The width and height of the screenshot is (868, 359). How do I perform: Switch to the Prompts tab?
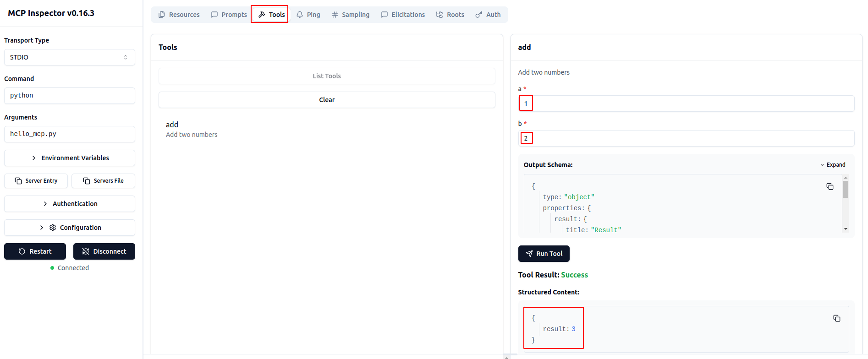tap(229, 15)
